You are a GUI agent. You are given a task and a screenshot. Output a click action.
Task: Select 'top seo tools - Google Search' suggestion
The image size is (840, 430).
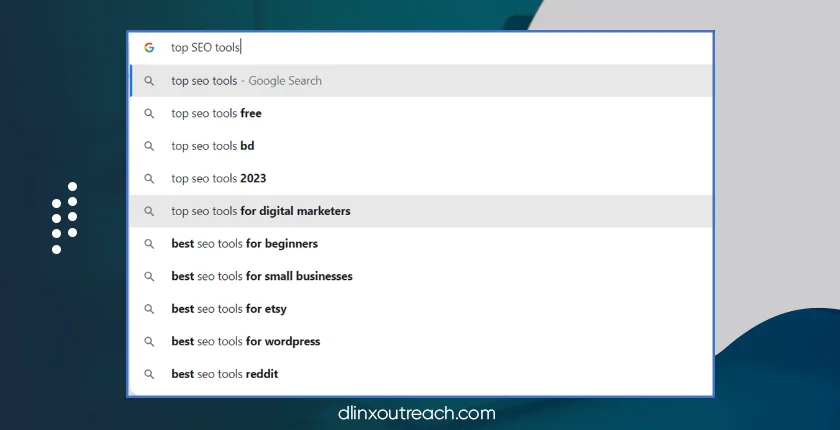coord(421,81)
